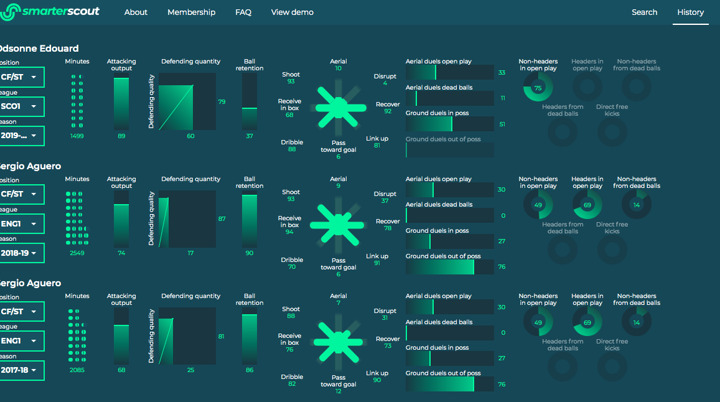Switch to the Search tab
The width and height of the screenshot is (720, 402).
click(644, 12)
